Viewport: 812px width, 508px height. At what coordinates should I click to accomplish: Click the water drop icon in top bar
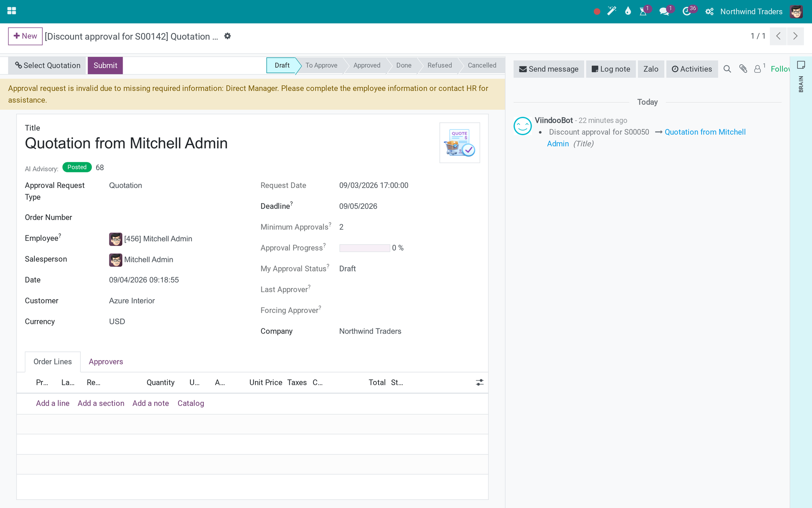(x=628, y=11)
